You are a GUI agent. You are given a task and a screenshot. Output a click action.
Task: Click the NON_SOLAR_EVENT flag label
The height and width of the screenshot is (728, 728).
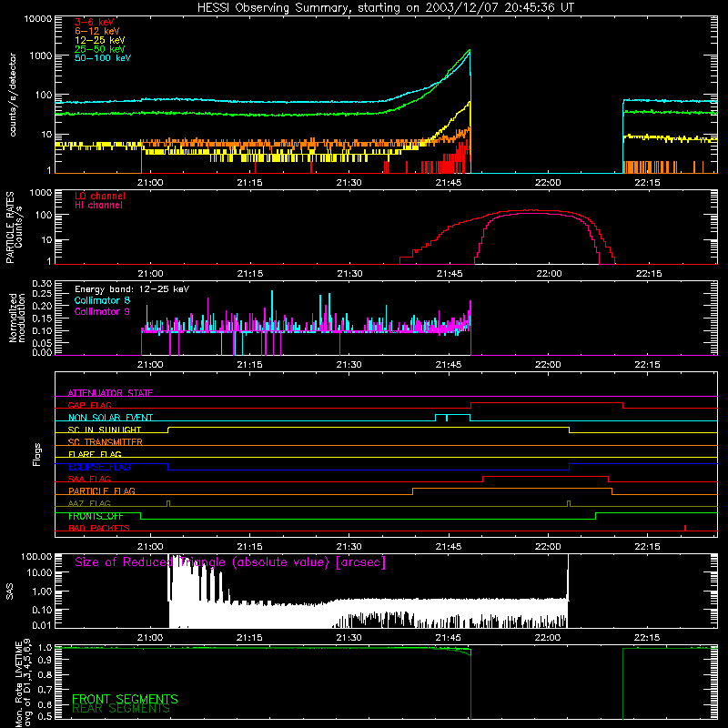[110, 418]
